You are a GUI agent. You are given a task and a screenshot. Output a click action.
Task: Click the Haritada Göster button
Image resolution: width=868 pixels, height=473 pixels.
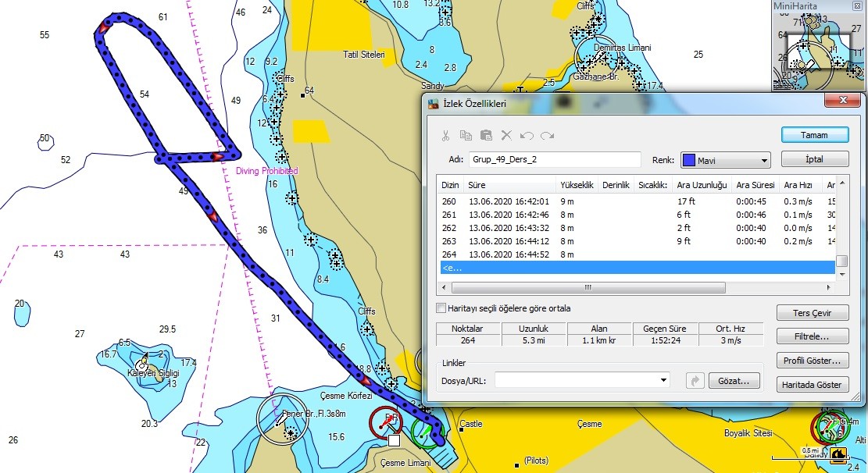click(x=812, y=385)
